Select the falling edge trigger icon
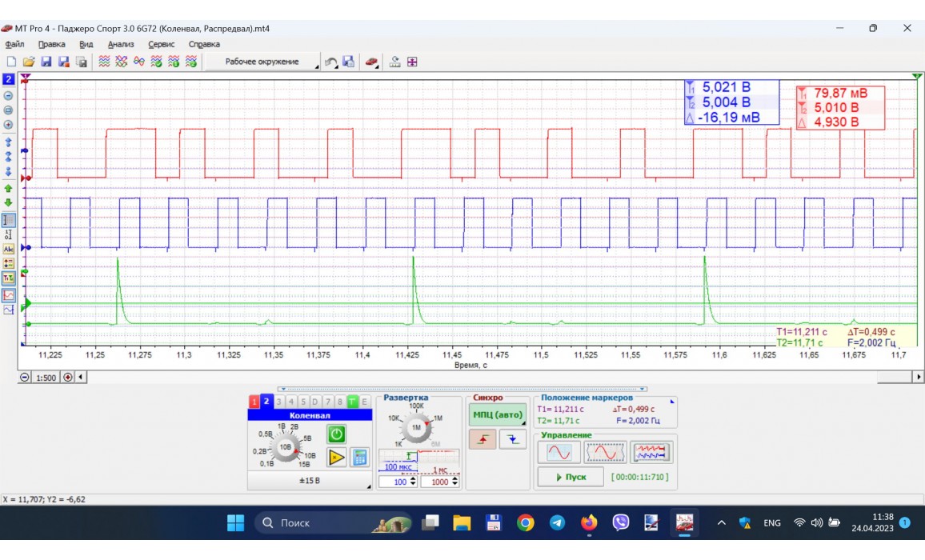This screenshot has height=560, width=925. coord(513,439)
